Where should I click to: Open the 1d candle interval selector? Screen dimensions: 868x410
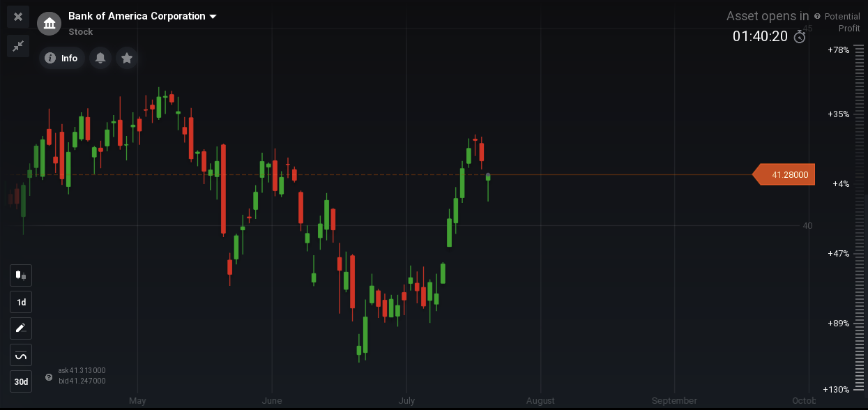21,302
